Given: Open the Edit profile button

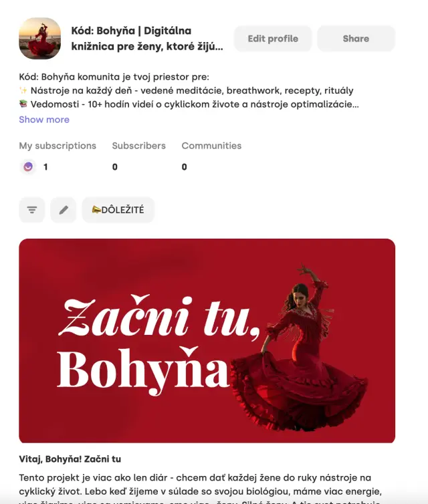Looking at the screenshot, I should (x=273, y=39).
